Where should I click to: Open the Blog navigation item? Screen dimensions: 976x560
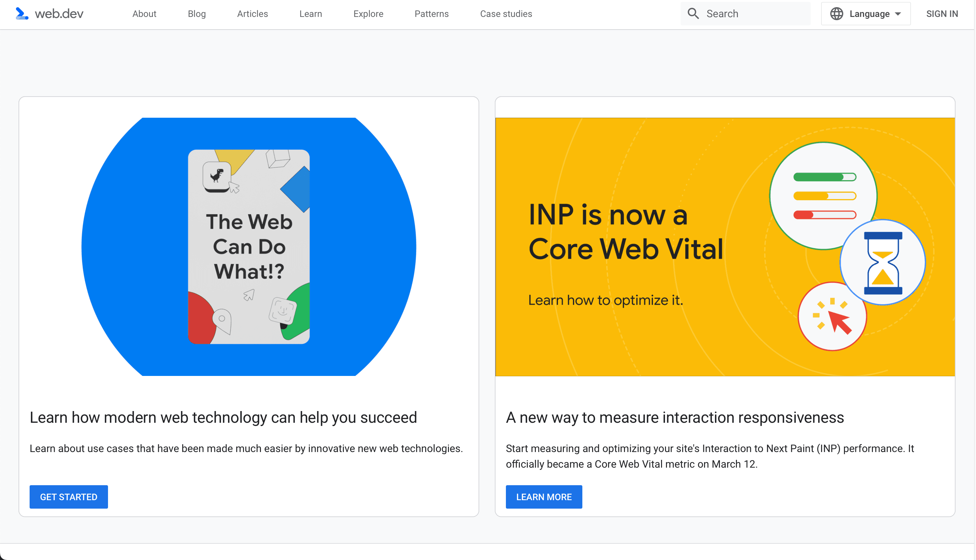(x=197, y=14)
